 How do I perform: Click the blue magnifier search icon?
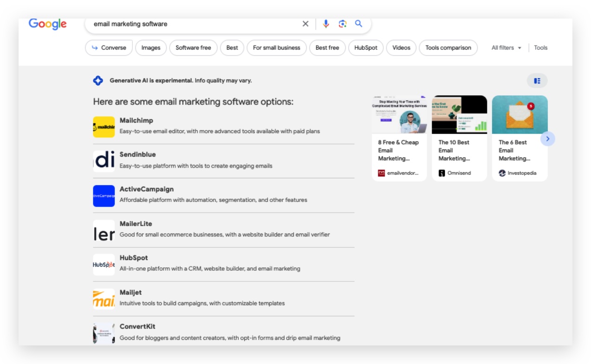[359, 24]
